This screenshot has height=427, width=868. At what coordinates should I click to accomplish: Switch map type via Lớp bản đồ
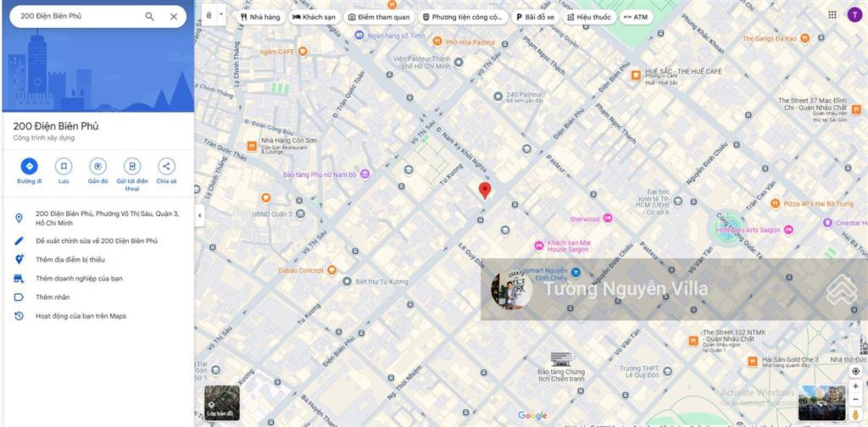coord(222,402)
